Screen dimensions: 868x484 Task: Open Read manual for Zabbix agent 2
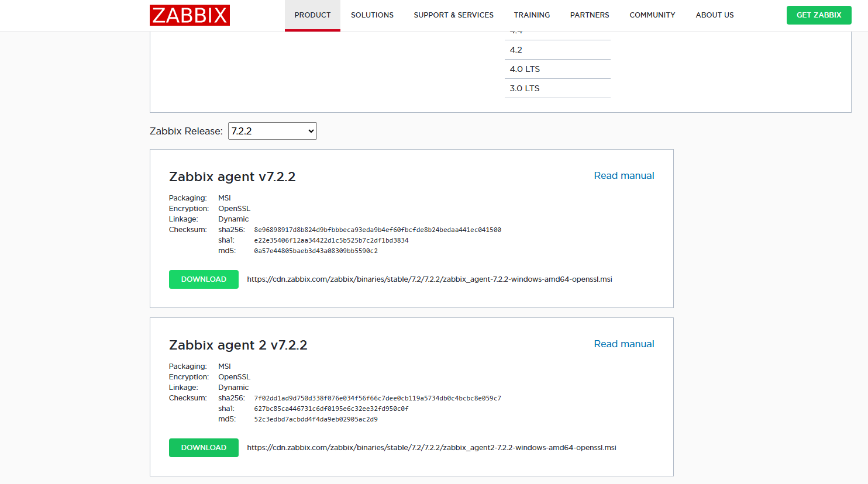624,344
